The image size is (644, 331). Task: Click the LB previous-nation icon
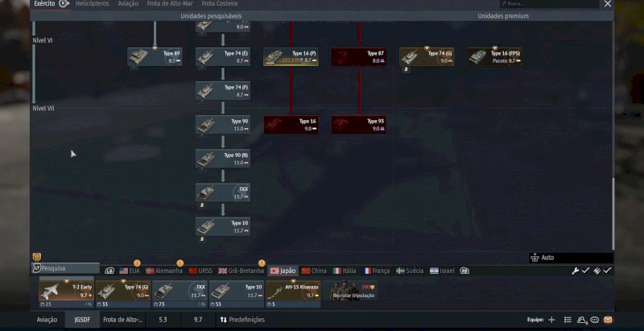(109, 271)
